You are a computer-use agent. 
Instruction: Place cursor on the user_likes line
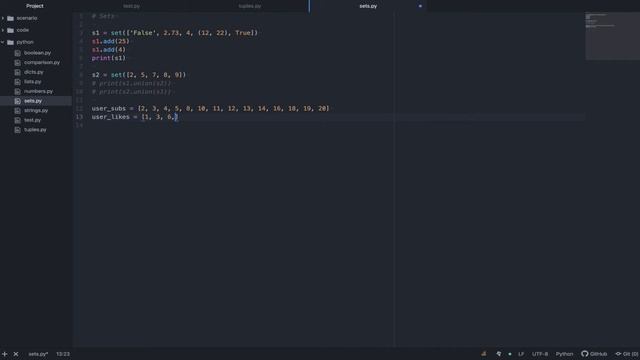tap(135, 117)
